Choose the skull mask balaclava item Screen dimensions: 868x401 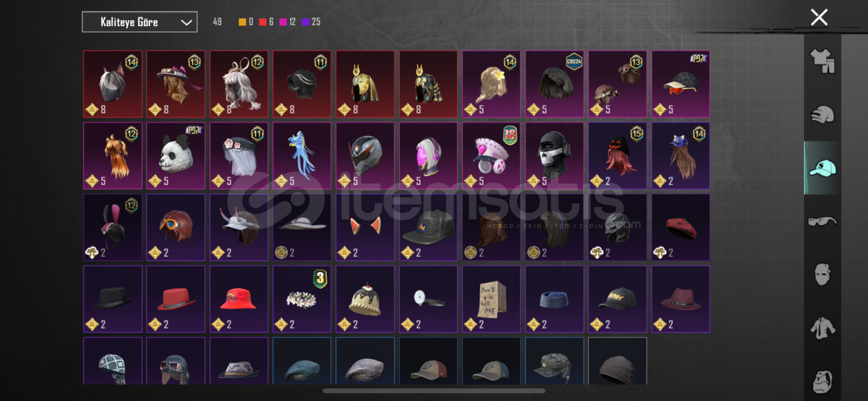pos(554,156)
